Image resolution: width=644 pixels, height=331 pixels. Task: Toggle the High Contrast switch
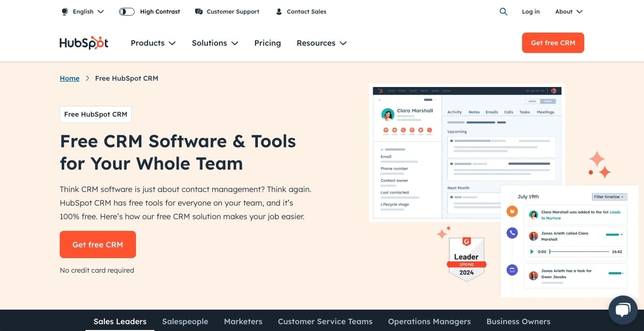(127, 12)
